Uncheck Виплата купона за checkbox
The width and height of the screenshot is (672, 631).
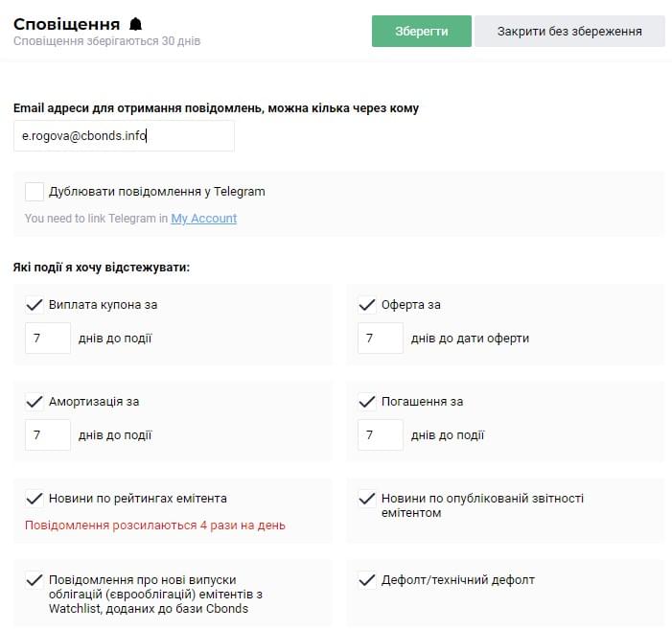pyautogui.click(x=35, y=305)
